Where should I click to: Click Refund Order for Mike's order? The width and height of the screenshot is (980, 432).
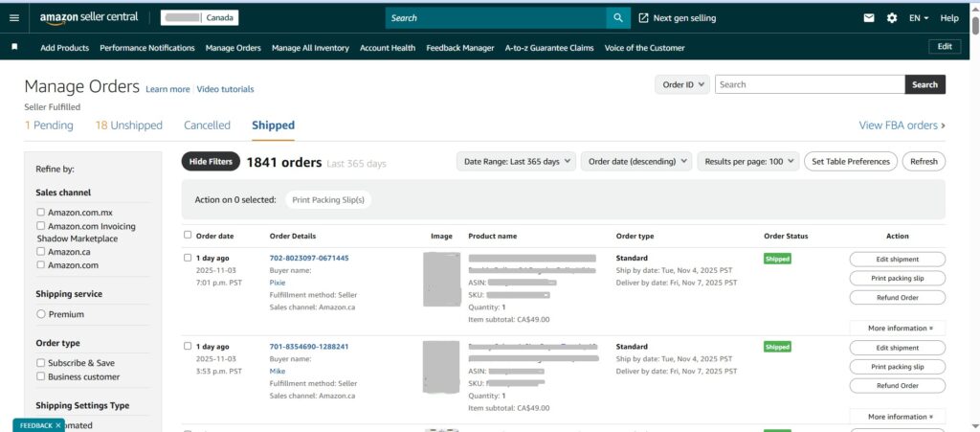898,386
